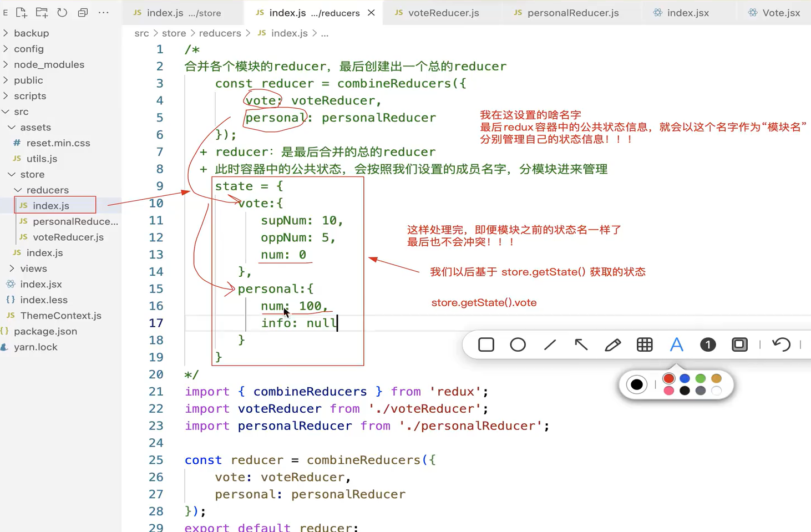This screenshot has height=532, width=811.
Task: Click the New Folder icon in explorer
Action: click(x=42, y=12)
